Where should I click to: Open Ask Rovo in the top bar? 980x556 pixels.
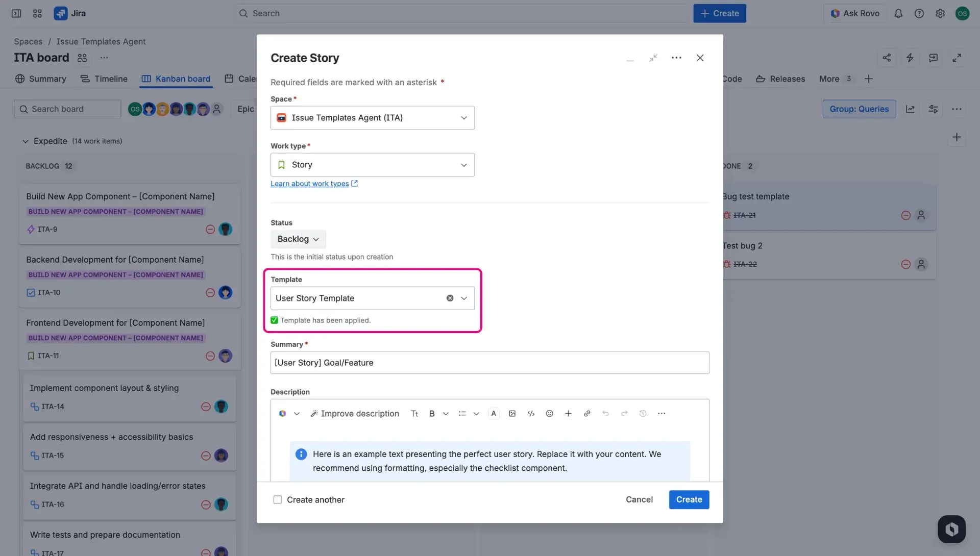[x=855, y=13]
